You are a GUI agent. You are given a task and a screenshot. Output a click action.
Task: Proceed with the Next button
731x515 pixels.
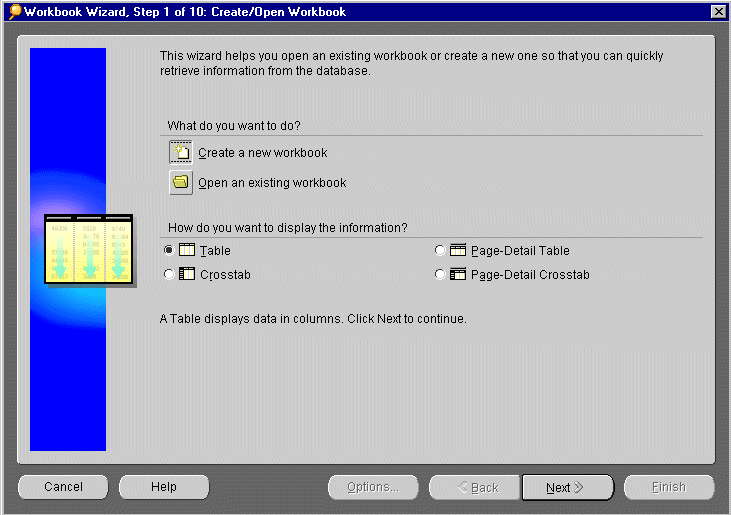567,487
